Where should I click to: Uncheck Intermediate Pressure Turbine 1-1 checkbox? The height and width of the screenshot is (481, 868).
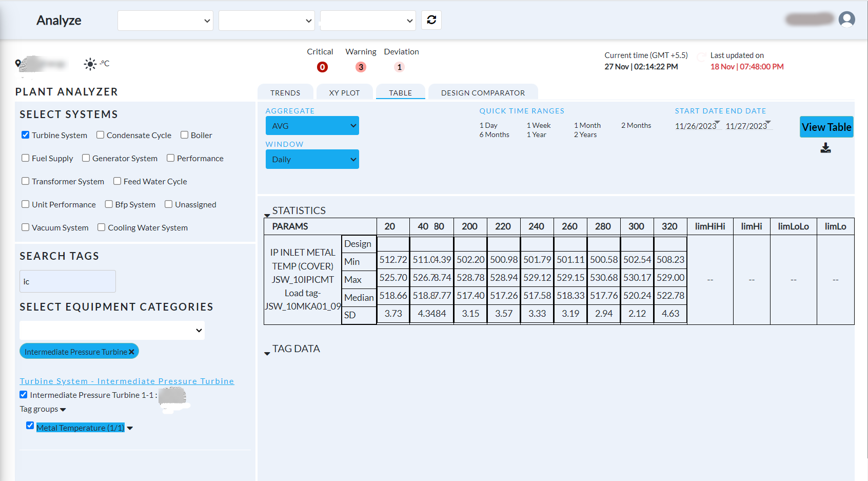point(23,394)
